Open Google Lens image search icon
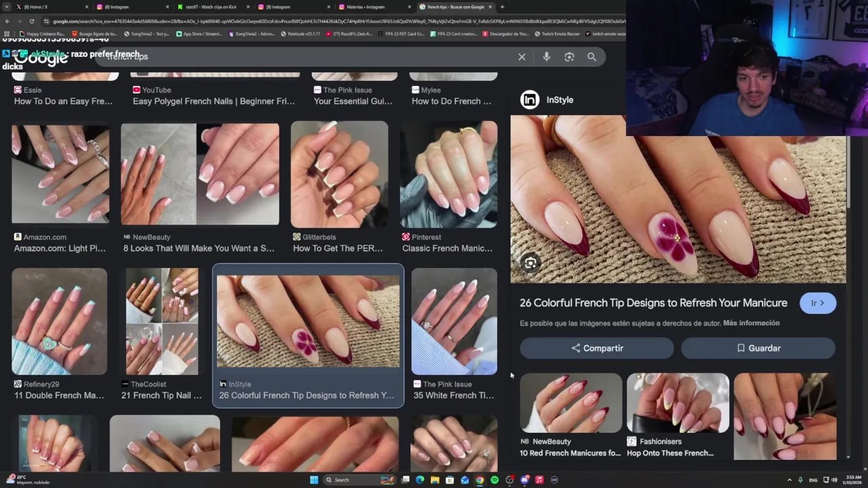 coord(569,57)
